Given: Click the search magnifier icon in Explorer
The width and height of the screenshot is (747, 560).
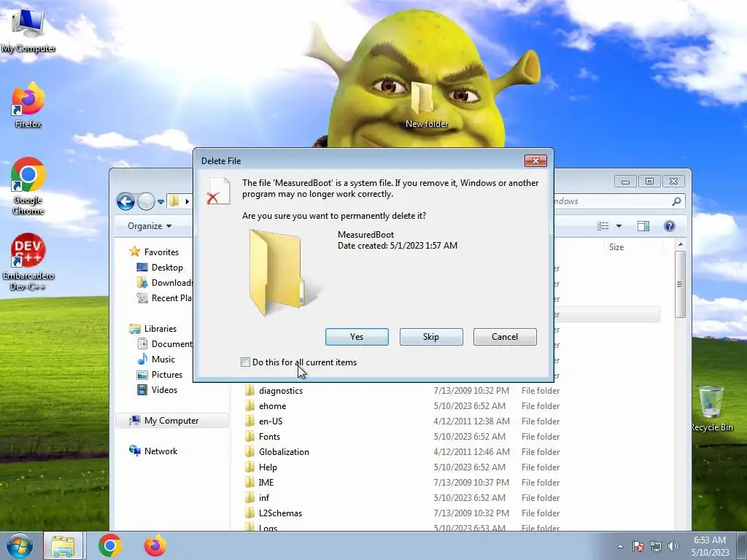Looking at the screenshot, I should point(676,201).
